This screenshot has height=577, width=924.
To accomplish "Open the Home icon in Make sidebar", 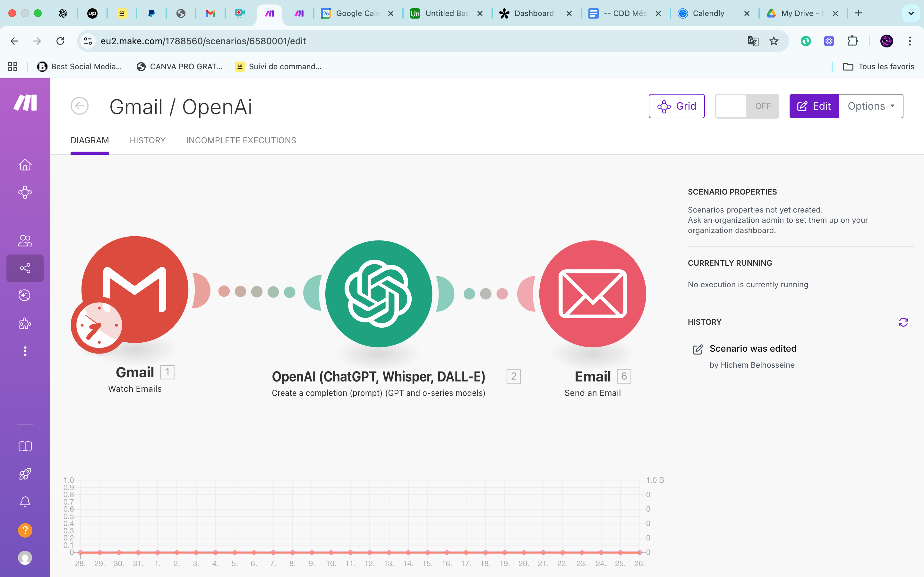I will coord(25,164).
